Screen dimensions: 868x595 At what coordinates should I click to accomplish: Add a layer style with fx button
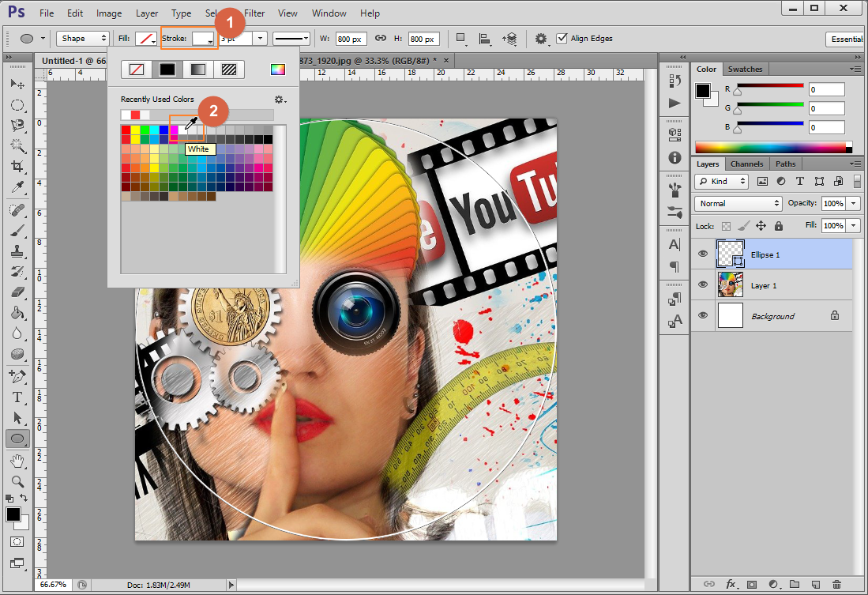(731, 584)
